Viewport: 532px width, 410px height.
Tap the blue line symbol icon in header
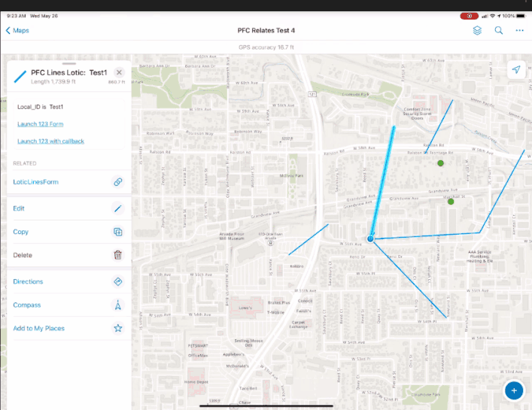coord(20,77)
